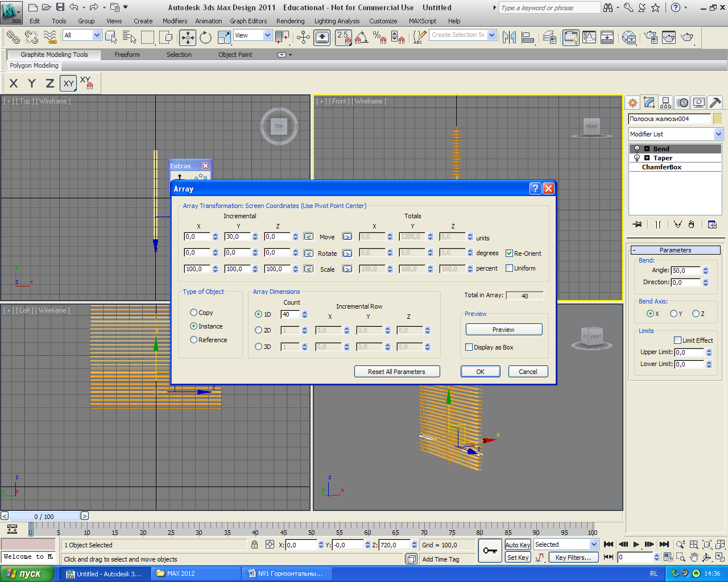
Task: Select the Reference radio option
Action: (x=193, y=340)
